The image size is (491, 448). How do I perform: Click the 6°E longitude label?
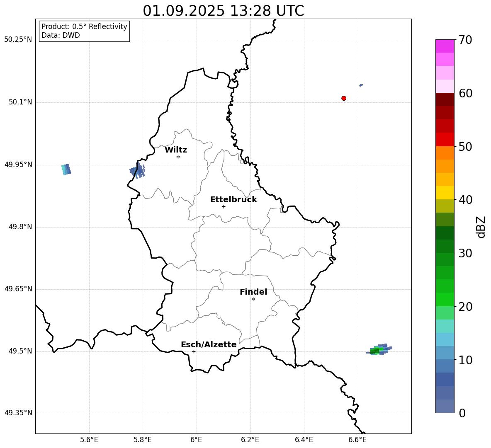point(196,440)
